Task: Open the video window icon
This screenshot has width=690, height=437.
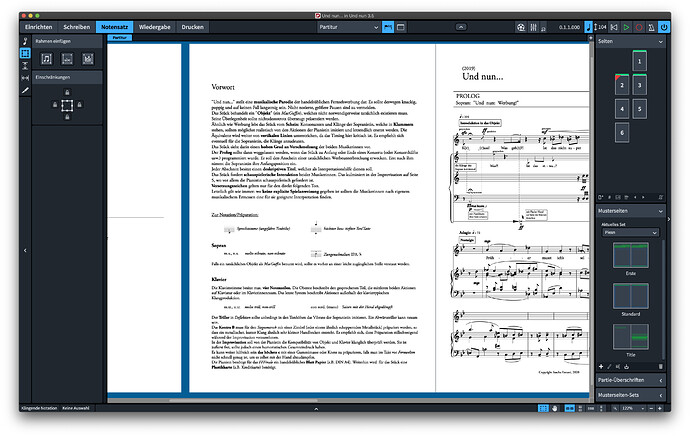Action: [521, 27]
